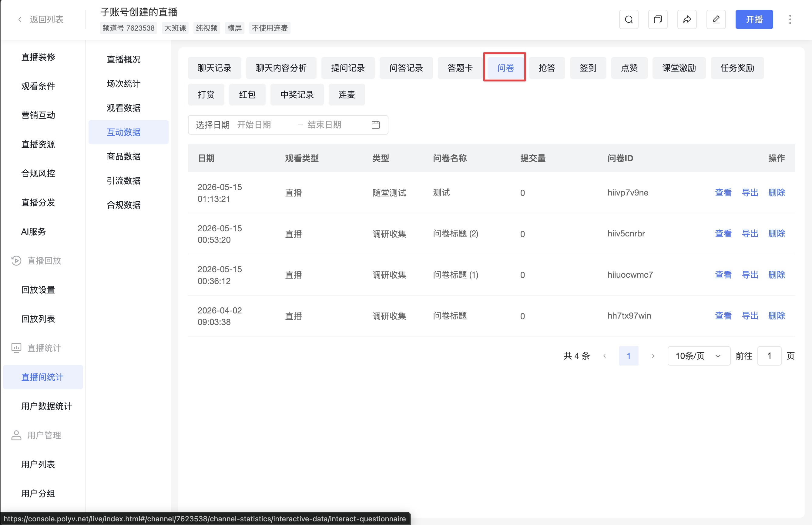Viewport: 812px width, 525px height.
Task: Start broadcast with 开播 button
Action: click(x=754, y=19)
